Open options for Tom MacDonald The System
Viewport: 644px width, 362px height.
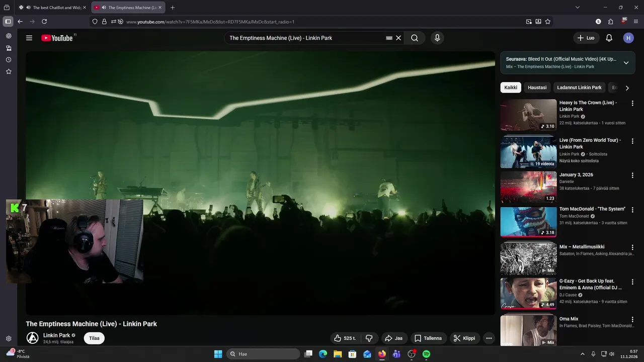(x=632, y=210)
